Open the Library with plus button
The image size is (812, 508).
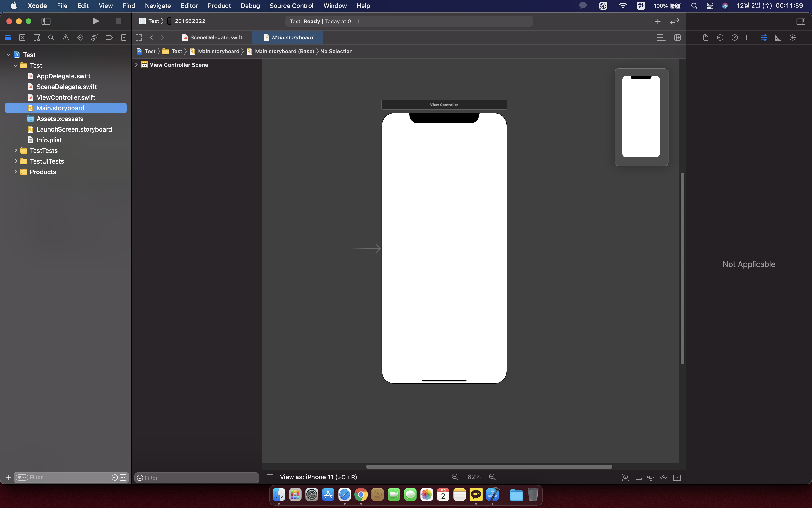pos(658,21)
